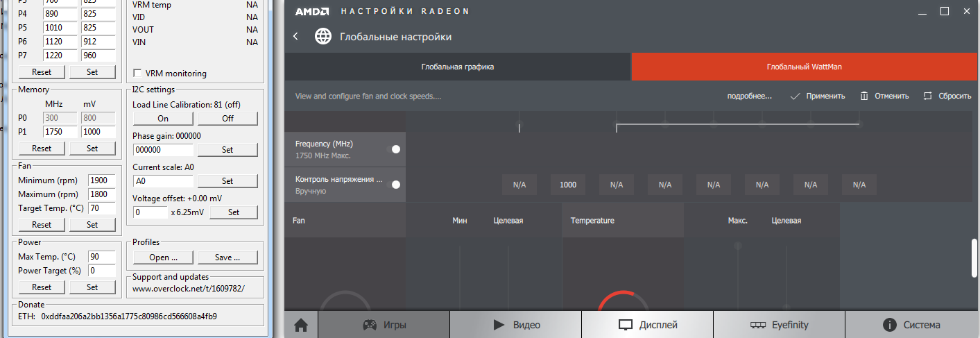Click Memory P1 MHz field 1750

(60, 131)
